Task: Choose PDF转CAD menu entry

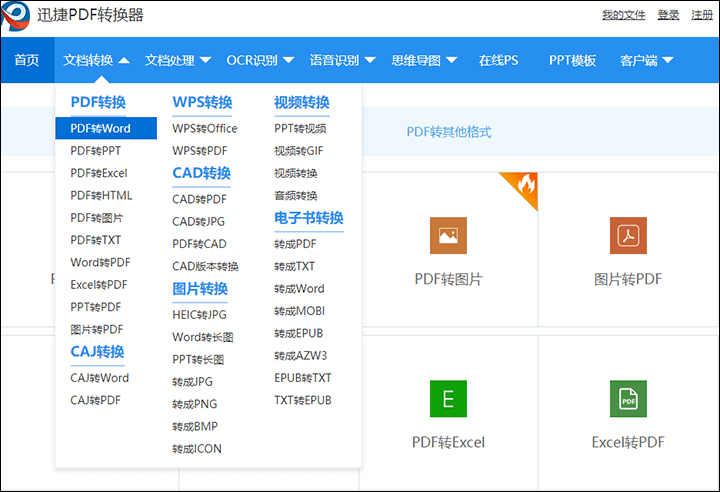Action: point(199,244)
